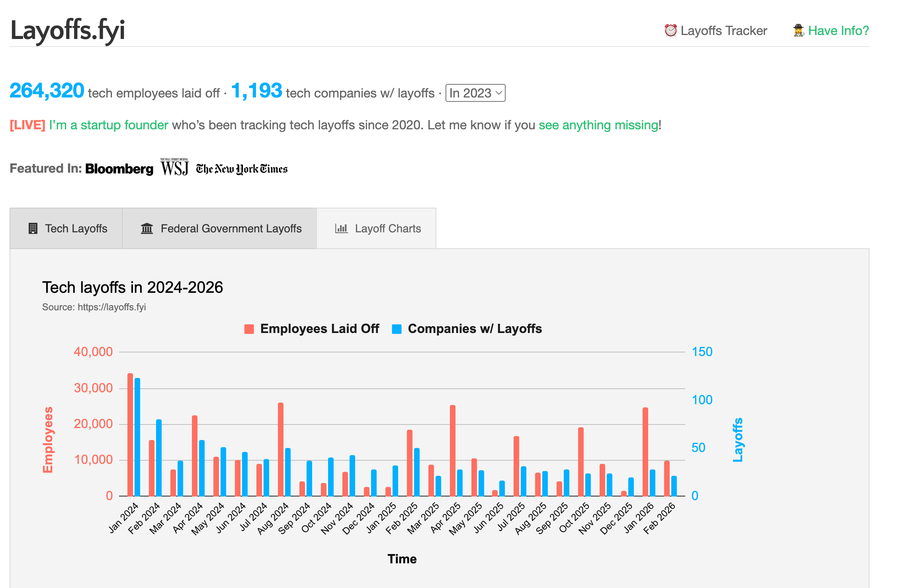Click the Bloomberg logo
The image size is (899, 588).
tap(119, 169)
